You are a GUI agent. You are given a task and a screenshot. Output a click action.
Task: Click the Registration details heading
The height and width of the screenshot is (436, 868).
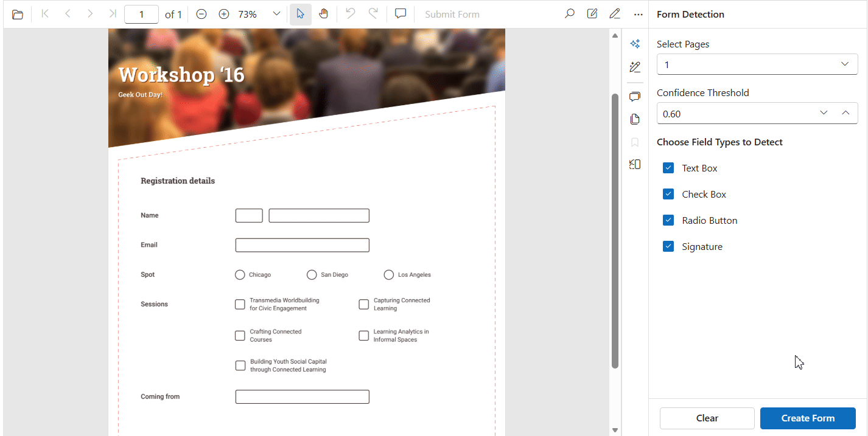coord(178,181)
